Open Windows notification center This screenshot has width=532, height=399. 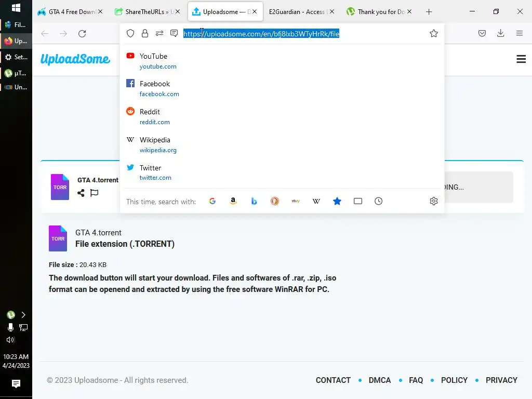tap(16, 384)
